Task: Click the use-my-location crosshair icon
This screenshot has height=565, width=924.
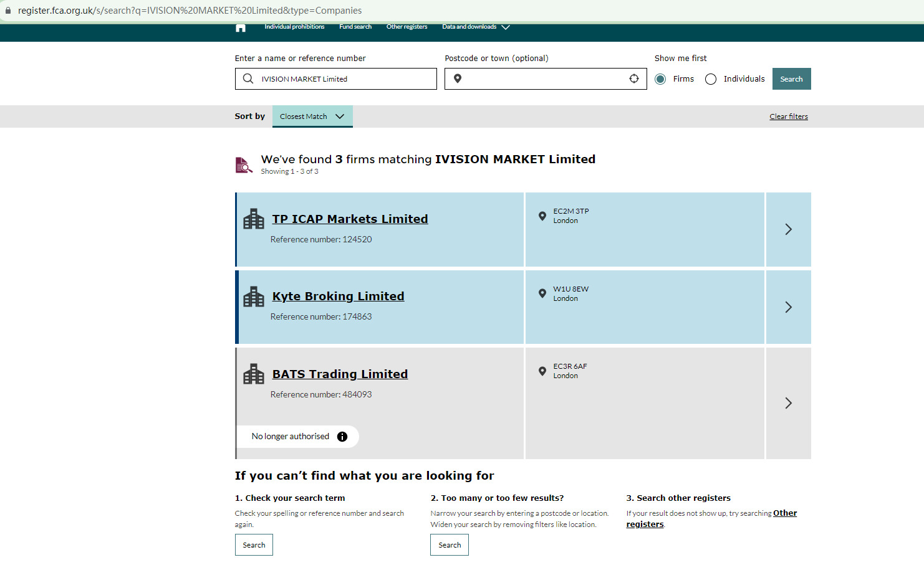Action: (634, 78)
